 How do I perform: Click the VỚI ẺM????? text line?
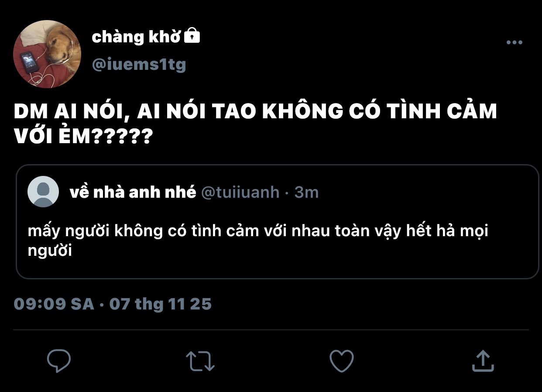[x=83, y=137]
